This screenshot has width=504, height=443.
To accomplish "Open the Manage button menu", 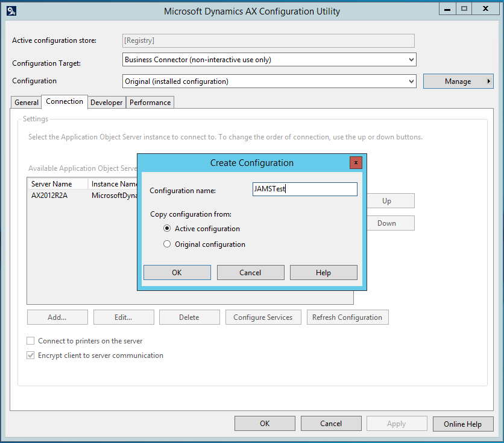I will 458,81.
